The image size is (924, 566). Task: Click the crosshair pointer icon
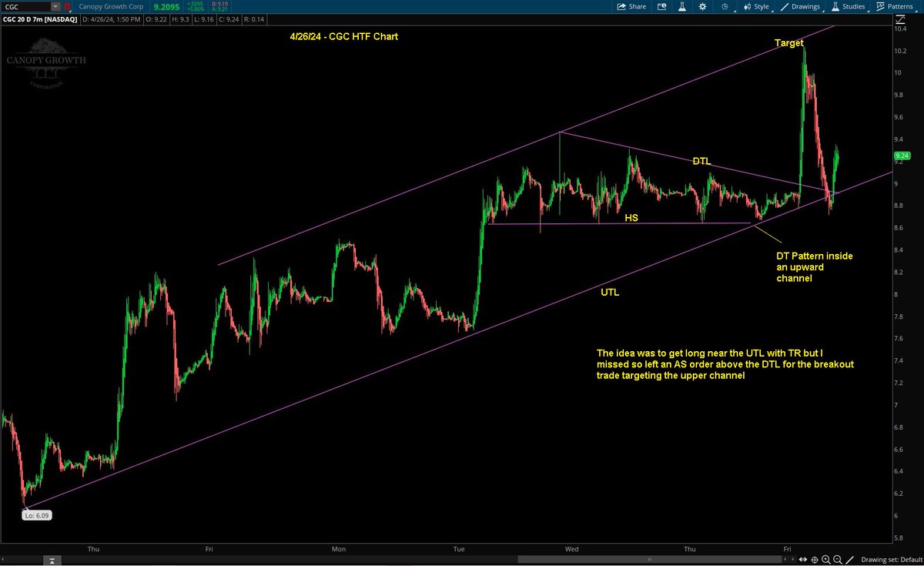[x=815, y=560]
